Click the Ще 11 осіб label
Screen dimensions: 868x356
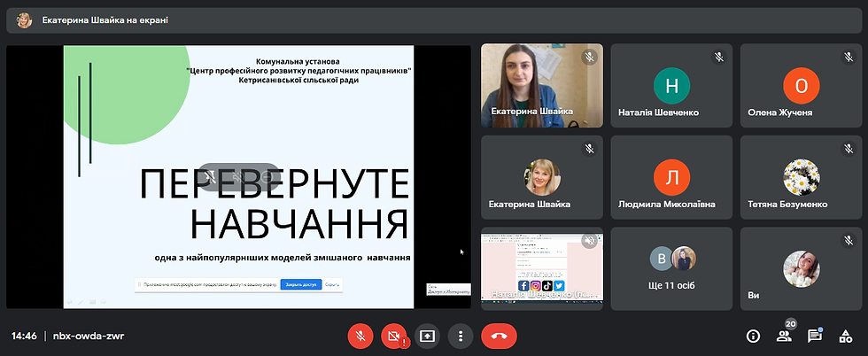tap(671, 286)
